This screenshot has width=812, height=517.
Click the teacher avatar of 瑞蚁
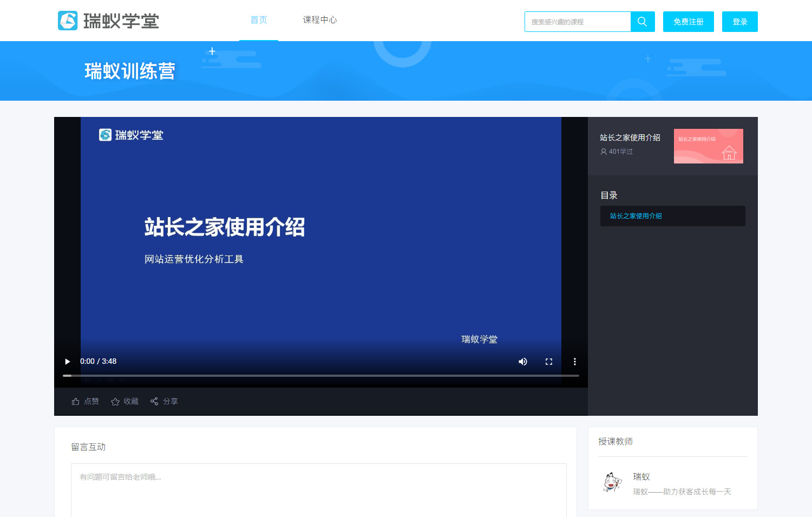click(612, 482)
